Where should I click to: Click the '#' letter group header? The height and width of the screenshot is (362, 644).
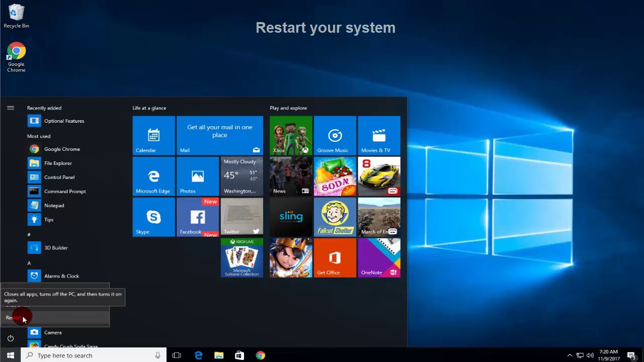pyautogui.click(x=29, y=235)
